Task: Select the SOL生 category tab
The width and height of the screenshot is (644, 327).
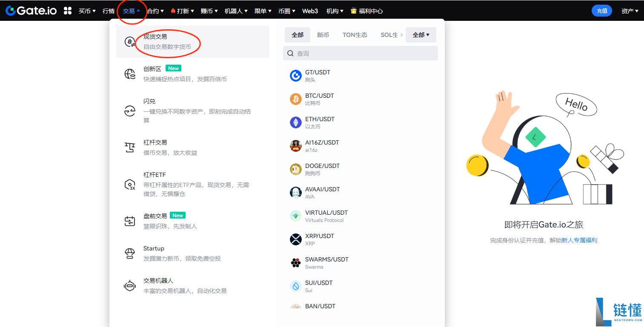Action: 389,35
